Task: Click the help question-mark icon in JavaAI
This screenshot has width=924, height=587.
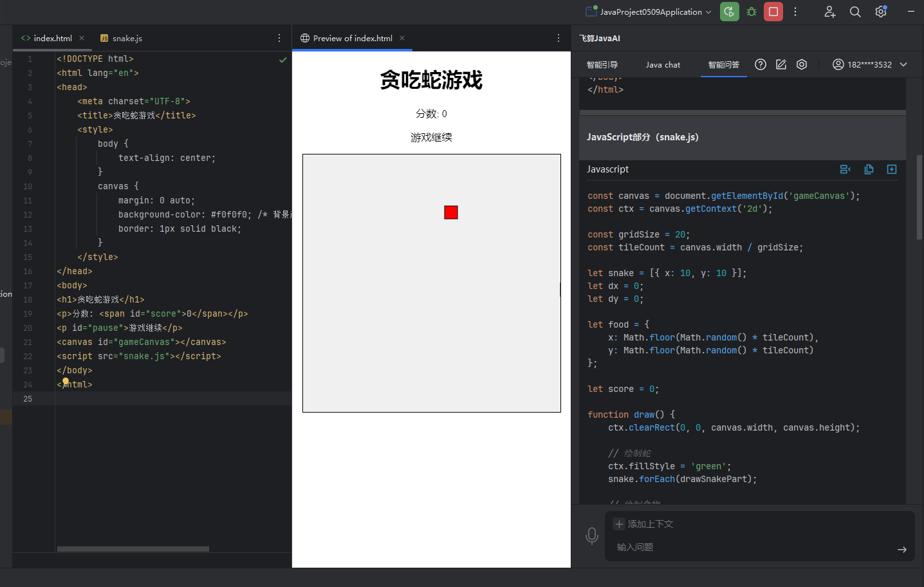Action: point(761,64)
